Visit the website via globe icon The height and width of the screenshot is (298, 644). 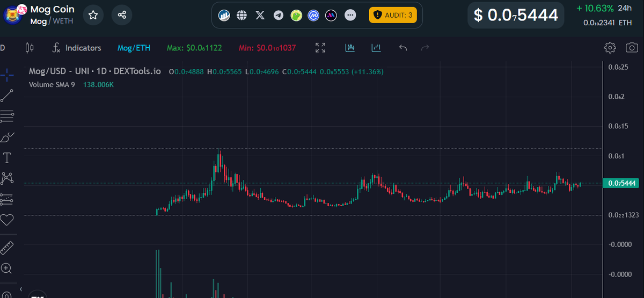[x=242, y=15]
